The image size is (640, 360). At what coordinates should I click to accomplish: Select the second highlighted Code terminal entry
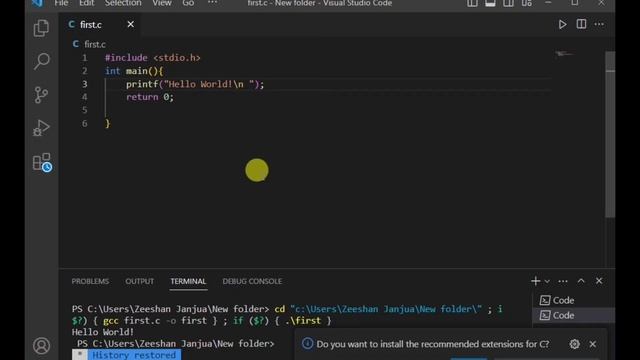[574, 316]
